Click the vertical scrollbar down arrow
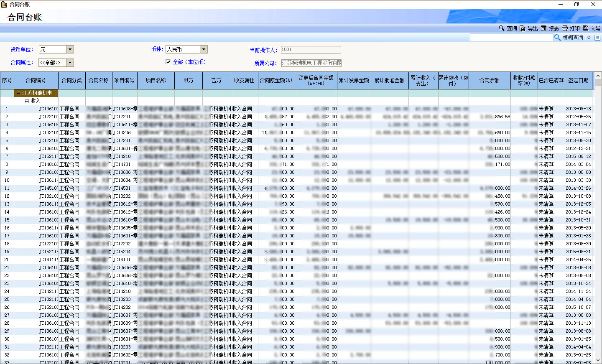The height and width of the screenshot is (364, 602). tap(598, 360)
